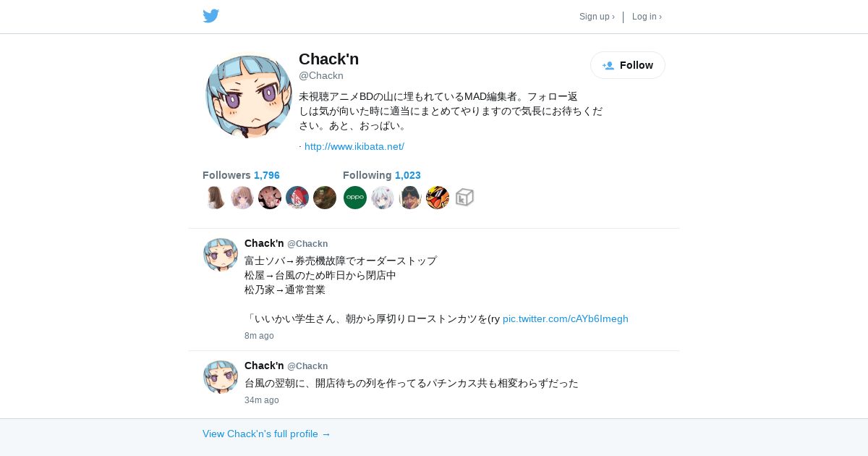The height and width of the screenshot is (456, 868).
Task: Follow the Chack'n account
Action: tap(628, 65)
